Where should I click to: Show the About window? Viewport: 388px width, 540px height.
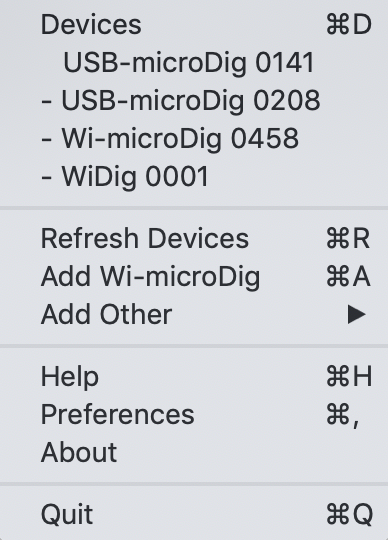coord(194,452)
